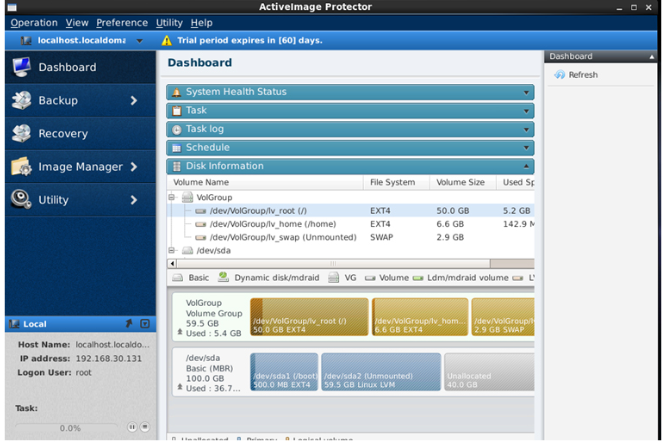
Task: Click the lv_hom 6.6 GB EXT4 block
Action: click(420, 317)
